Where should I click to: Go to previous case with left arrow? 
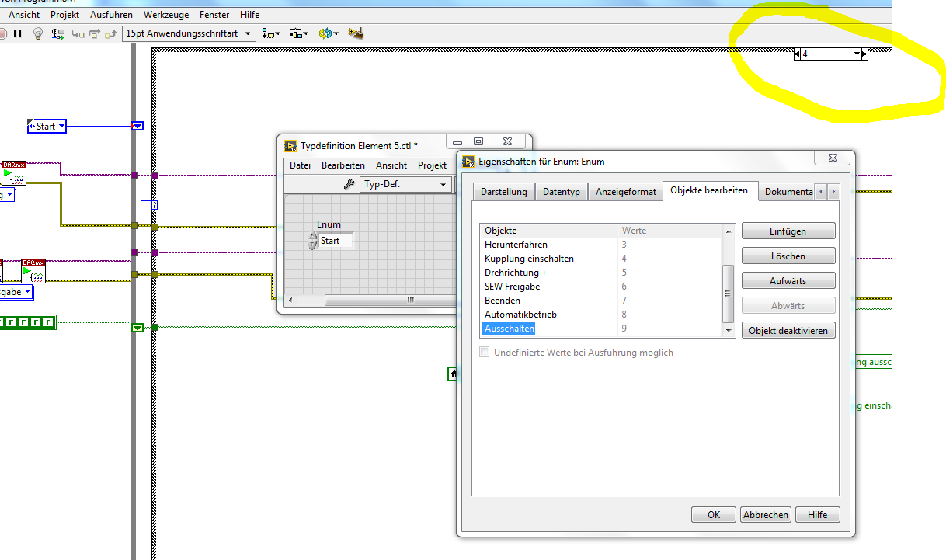pos(797,54)
